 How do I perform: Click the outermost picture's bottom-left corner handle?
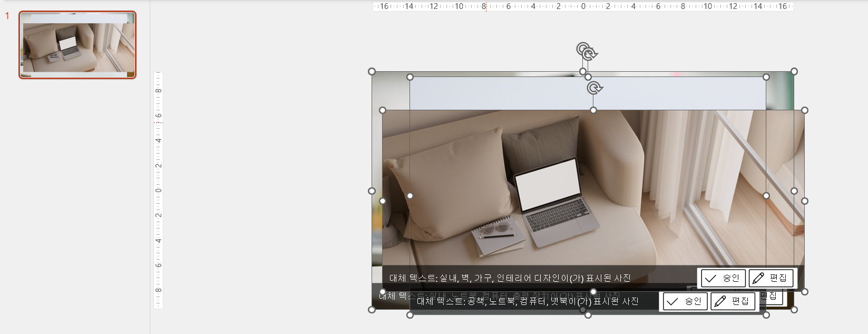(x=372, y=310)
